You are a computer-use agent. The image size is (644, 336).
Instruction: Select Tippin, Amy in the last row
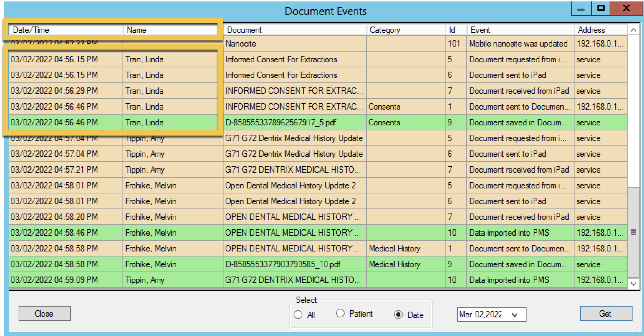[x=173, y=280]
